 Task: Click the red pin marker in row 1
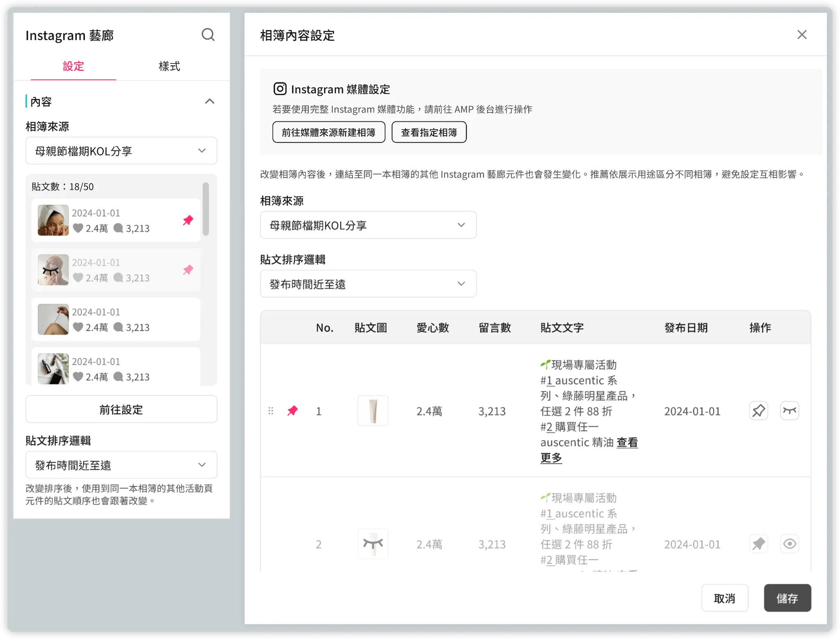tap(292, 411)
